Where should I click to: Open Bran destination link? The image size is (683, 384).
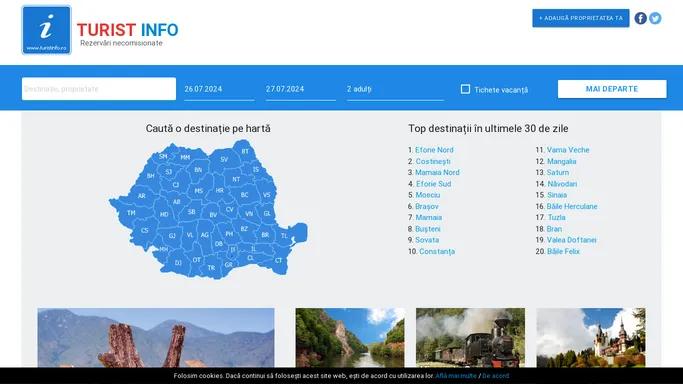pos(554,229)
